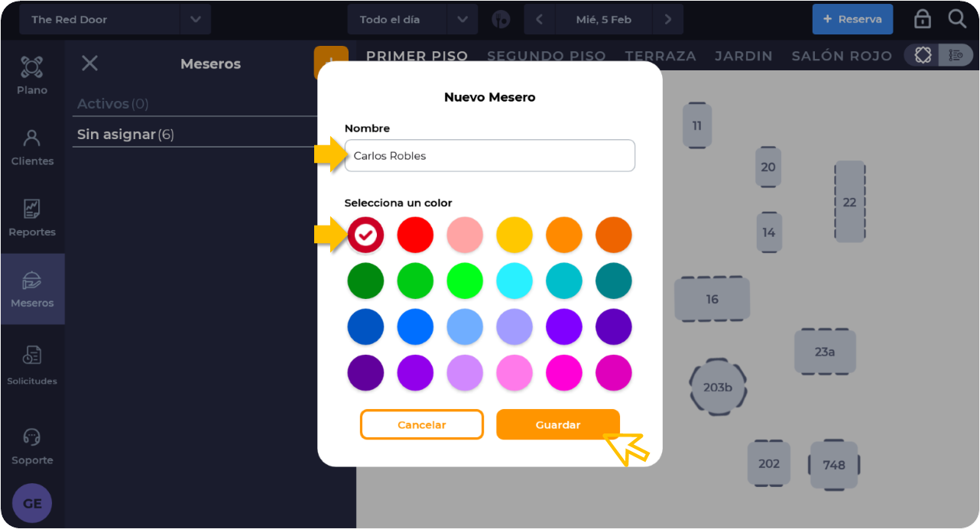Open the Reportes section
The height and width of the screenshot is (529, 980).
point(32,209)
